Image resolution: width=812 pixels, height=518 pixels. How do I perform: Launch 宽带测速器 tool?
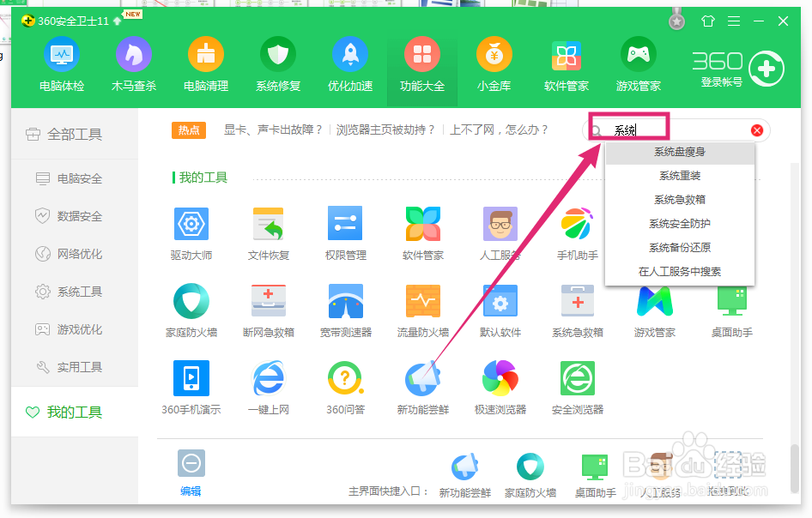pyautogui.click(x=345, y=310)
